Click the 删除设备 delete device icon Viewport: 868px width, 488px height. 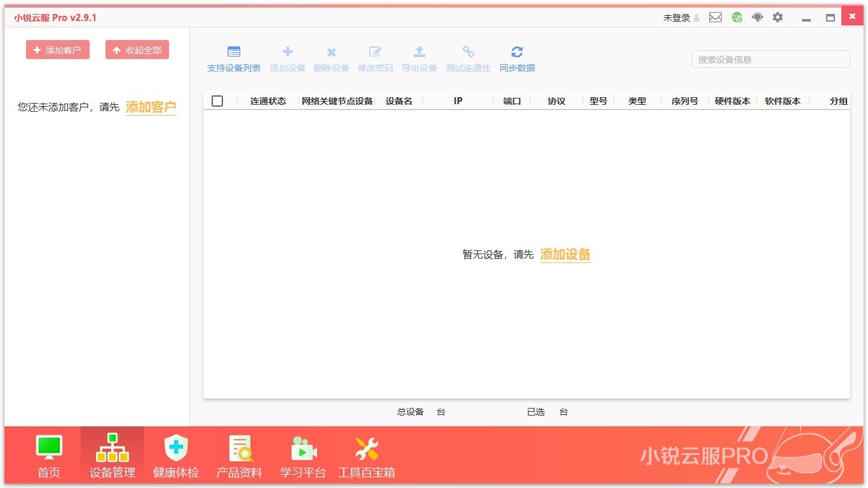tap(331, 57)
